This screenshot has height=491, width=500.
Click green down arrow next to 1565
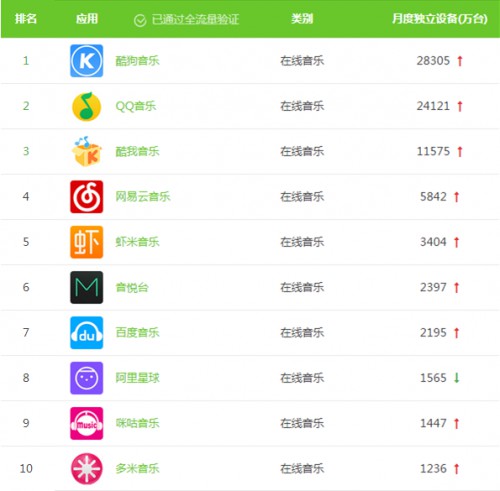pyautogui.click(x=457, y=378)
